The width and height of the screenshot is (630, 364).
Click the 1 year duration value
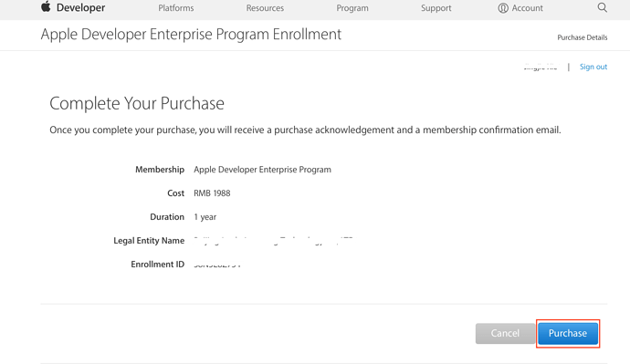(x=205, y=217)
